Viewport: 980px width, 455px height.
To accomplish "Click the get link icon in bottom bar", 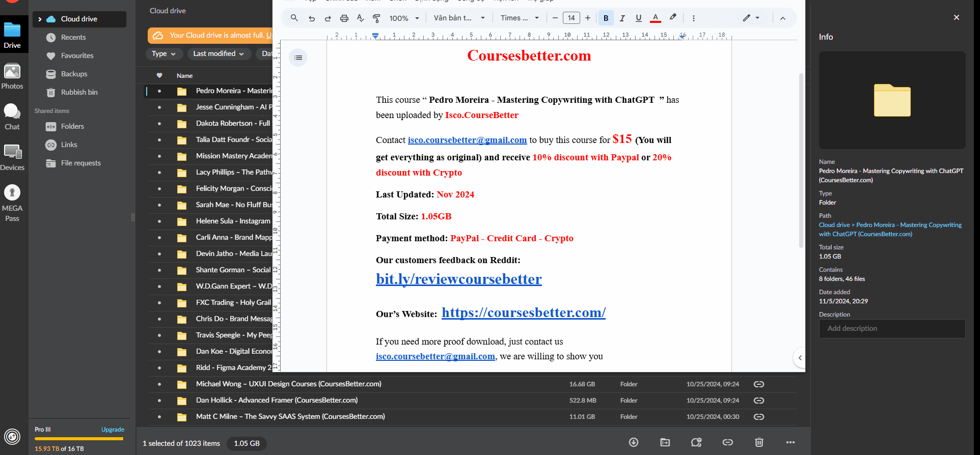I will [727, 442].
